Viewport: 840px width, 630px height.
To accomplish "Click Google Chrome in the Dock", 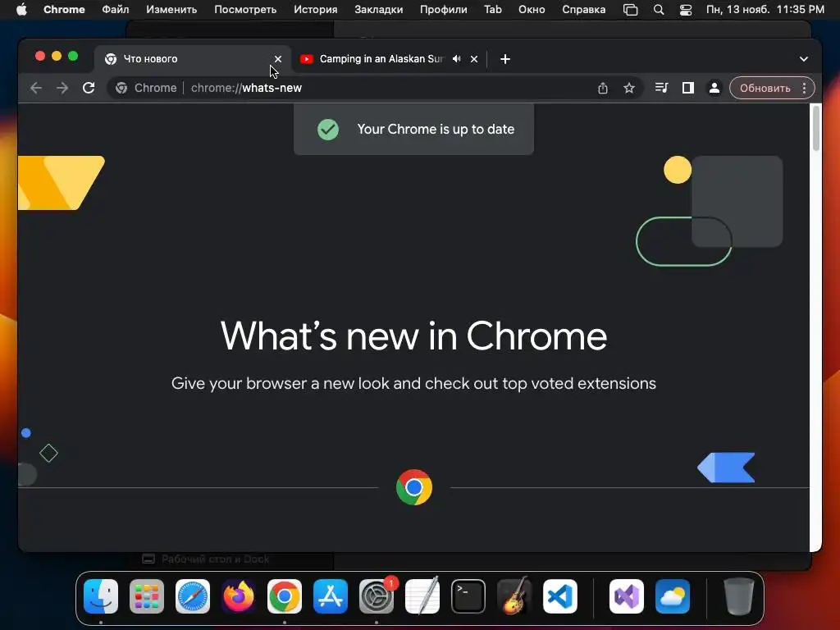I will coord(285,596).
